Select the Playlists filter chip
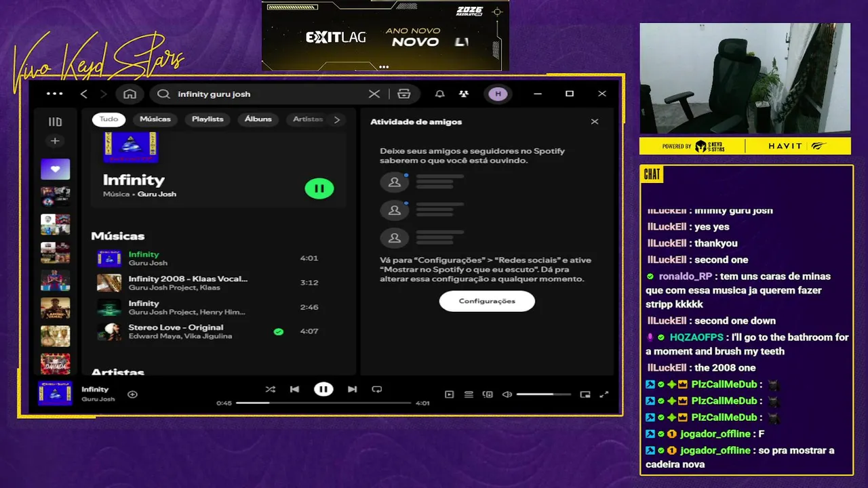The height and width of the screenshot is (488, 868). click(x=208, y=119)
